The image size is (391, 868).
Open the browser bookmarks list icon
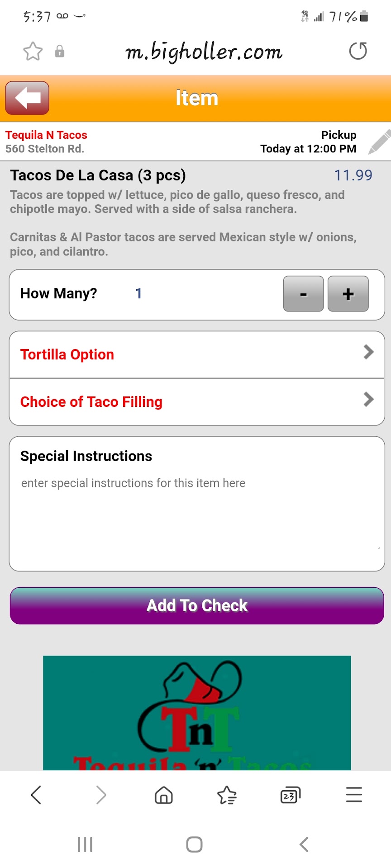(x=227, y=795)
